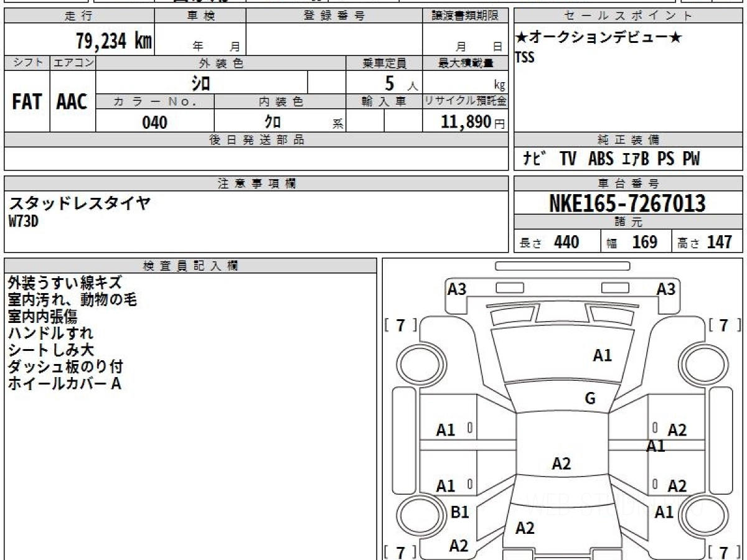Select the "W73D" note

(23, 222)
